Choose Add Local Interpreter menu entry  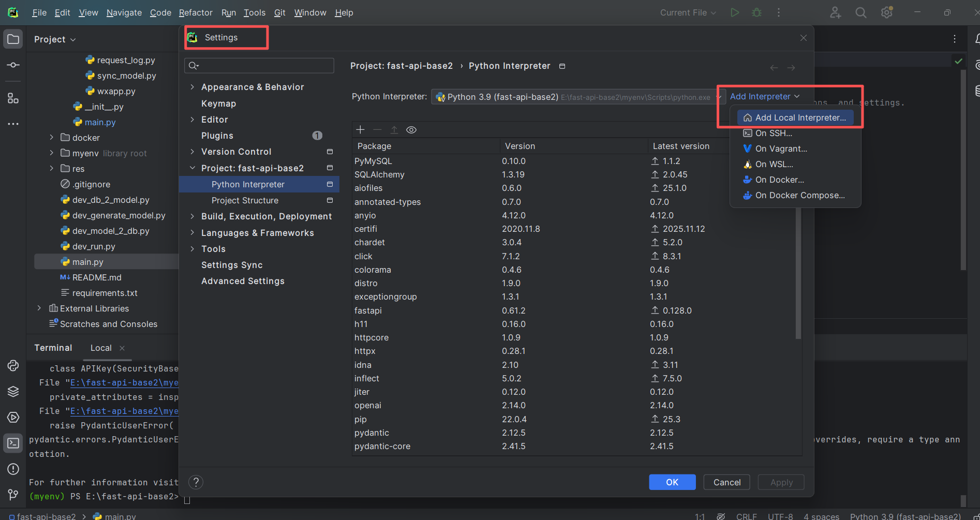tap(795, 117)
